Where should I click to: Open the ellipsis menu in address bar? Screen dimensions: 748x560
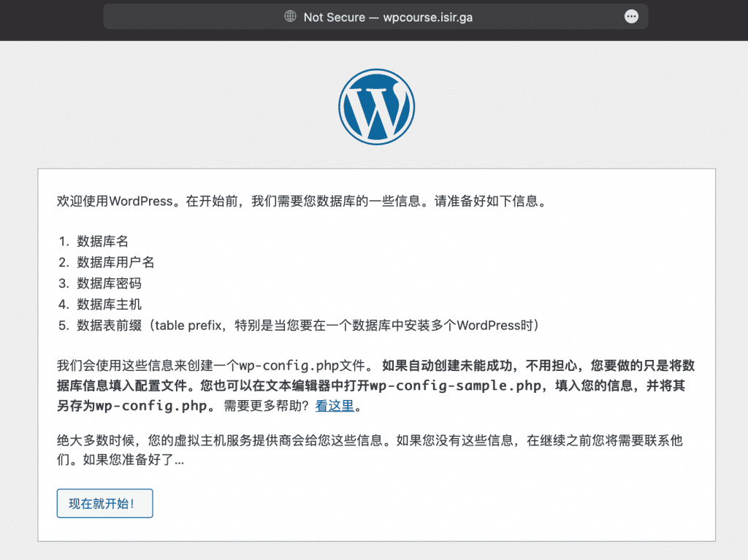pos(631,17)
